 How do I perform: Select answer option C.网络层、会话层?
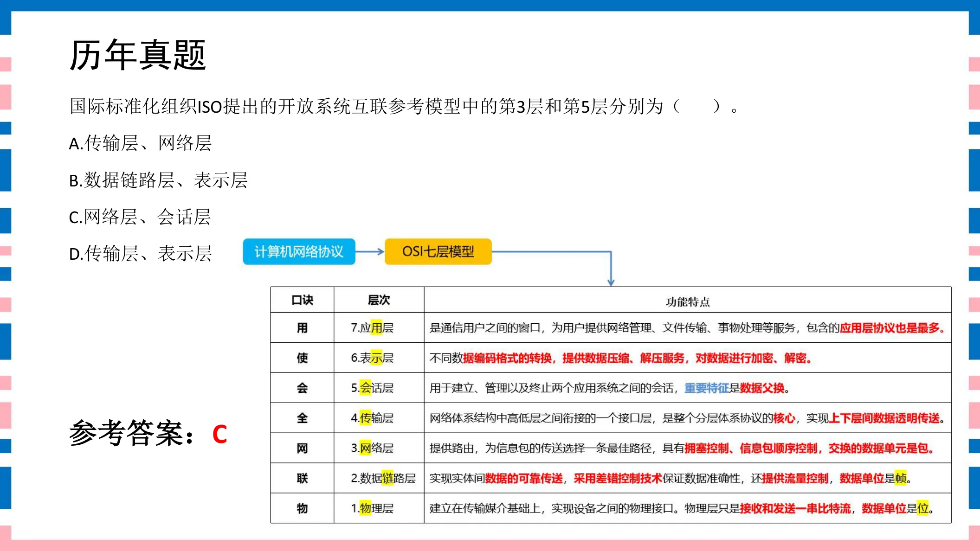pos(140,217)
